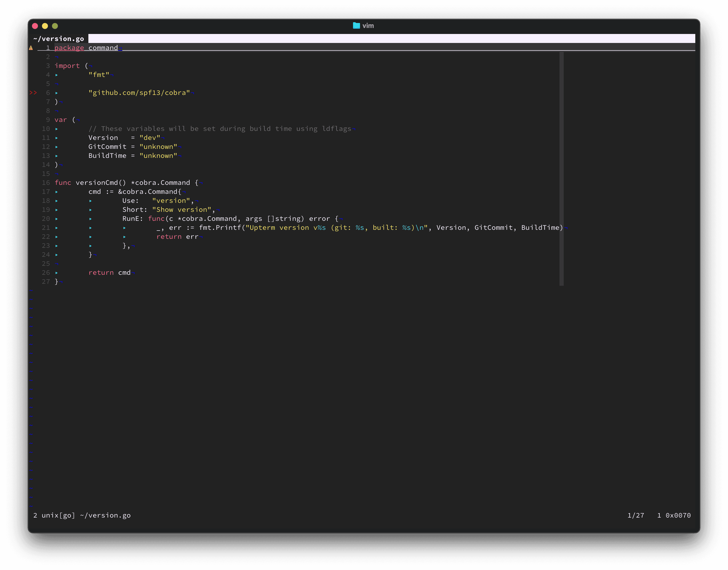Click the "github.com/spf13/cobra" import string
The width and height of the screenshot is (728, 570).
(x=139, y=93)
